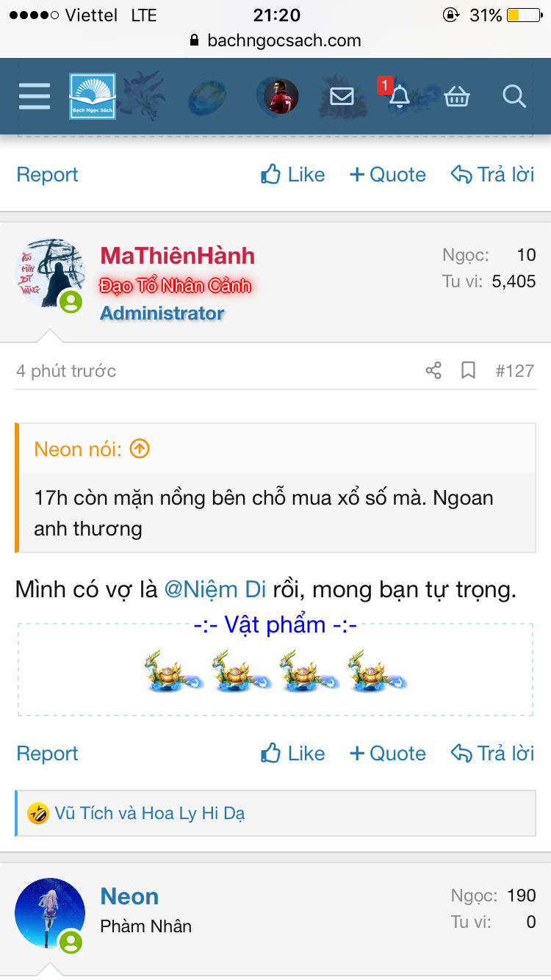
Task: Open the shopping basket icon
Action: tap(457, 96)
